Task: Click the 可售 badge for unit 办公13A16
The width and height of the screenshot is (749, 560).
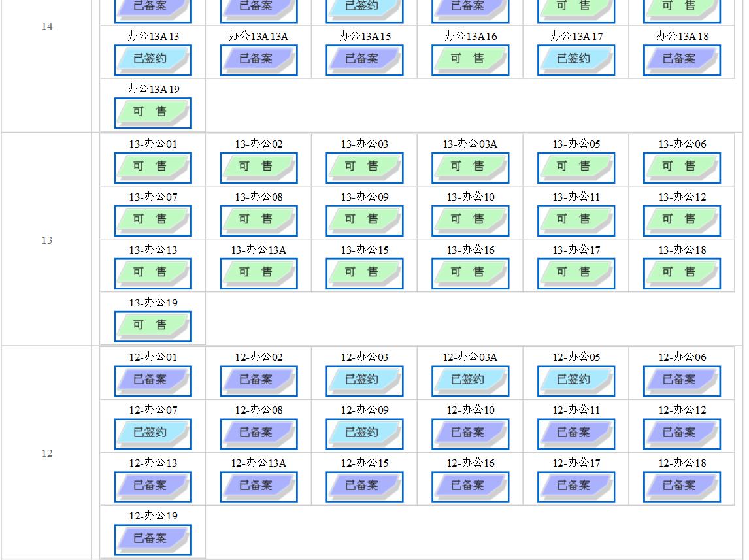Action: pos(470,59)
